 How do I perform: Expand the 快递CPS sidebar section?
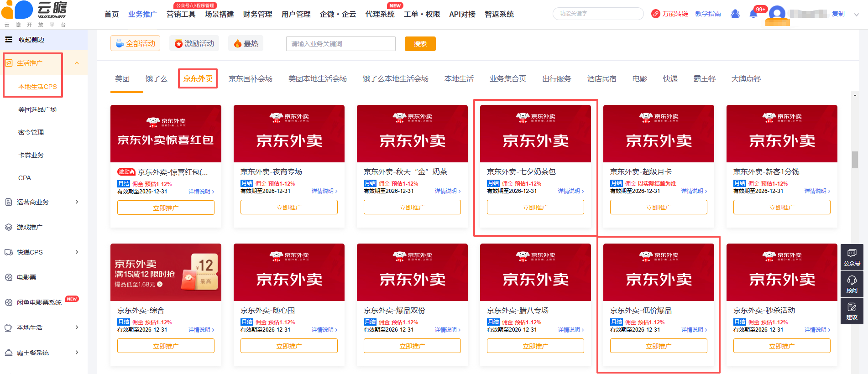click(x=77, y=252)
